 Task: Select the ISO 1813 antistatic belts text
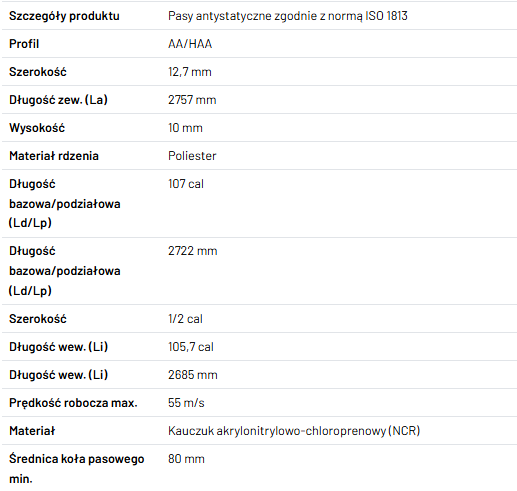tap(288, 16)
